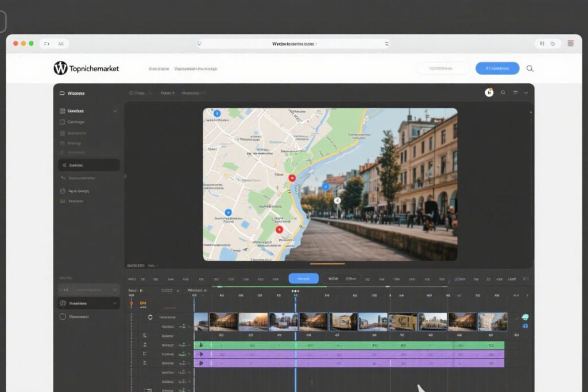The height and width of the screenshot is (392, 588).
Task: Click the outlined button beside the blue header button
Action: (443, 68)
